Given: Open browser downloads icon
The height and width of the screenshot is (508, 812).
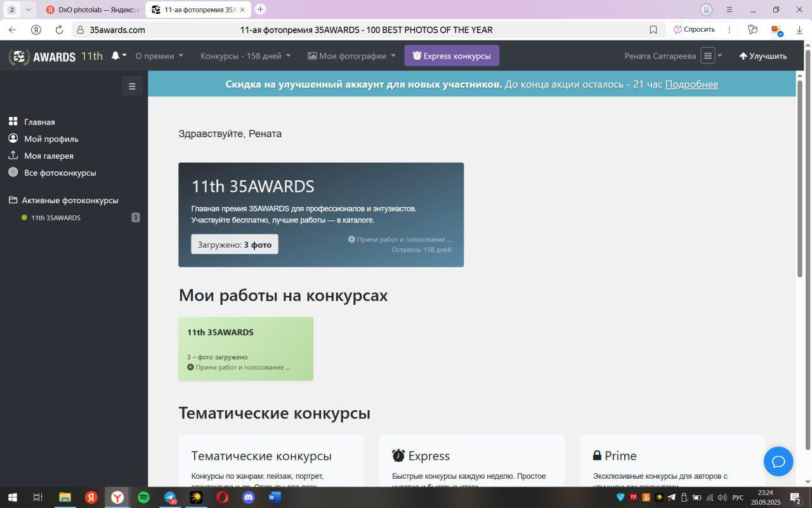Looking at the screenshot, I should click(799, 30).
